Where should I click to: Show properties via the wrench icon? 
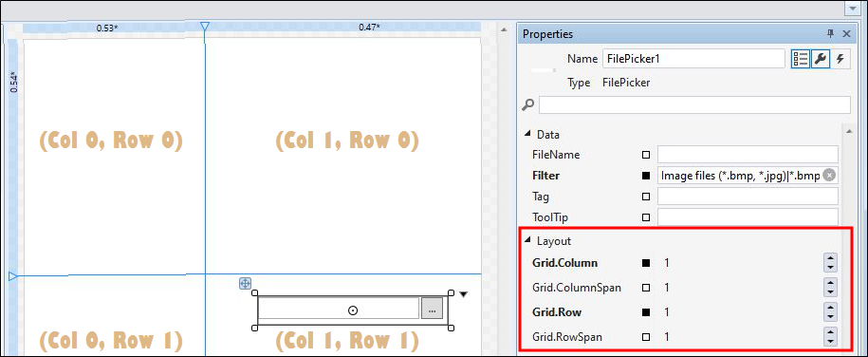(821, 59)
